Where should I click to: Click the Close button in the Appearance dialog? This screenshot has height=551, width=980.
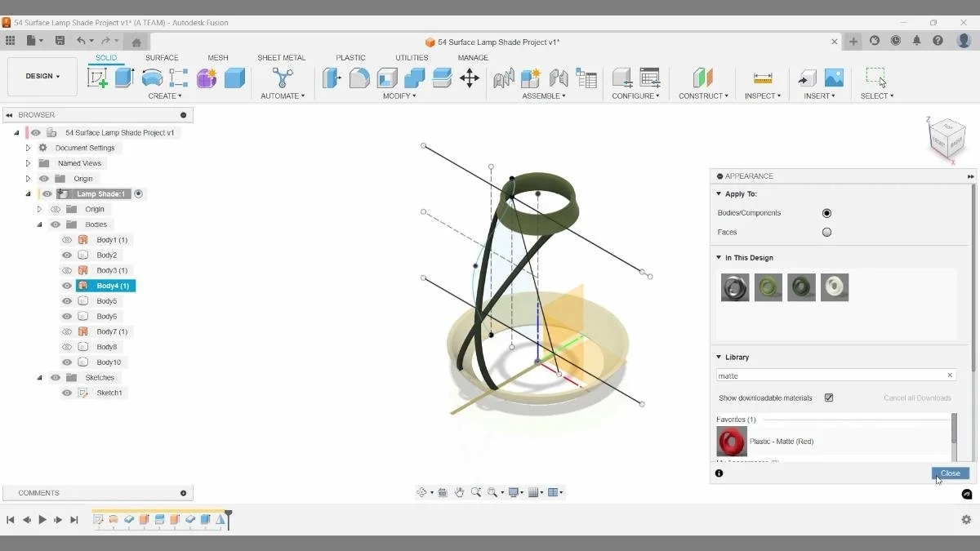point(949,473)
